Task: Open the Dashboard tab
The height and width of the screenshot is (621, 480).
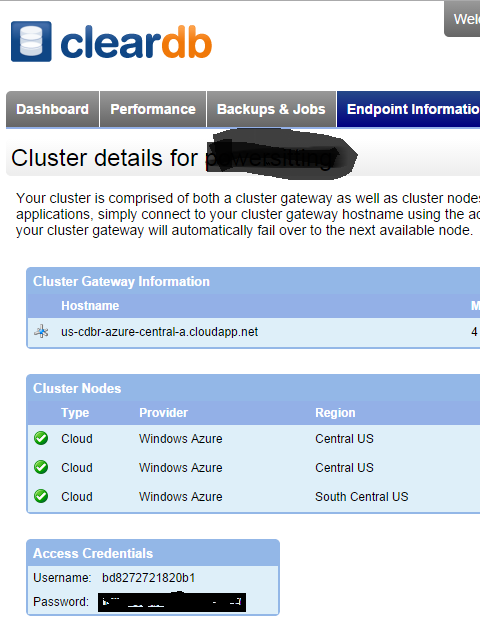Action: (52, 109)
